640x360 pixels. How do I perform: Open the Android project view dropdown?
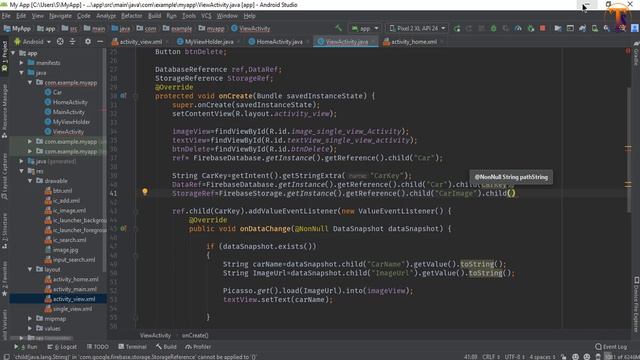click(33, 42)
